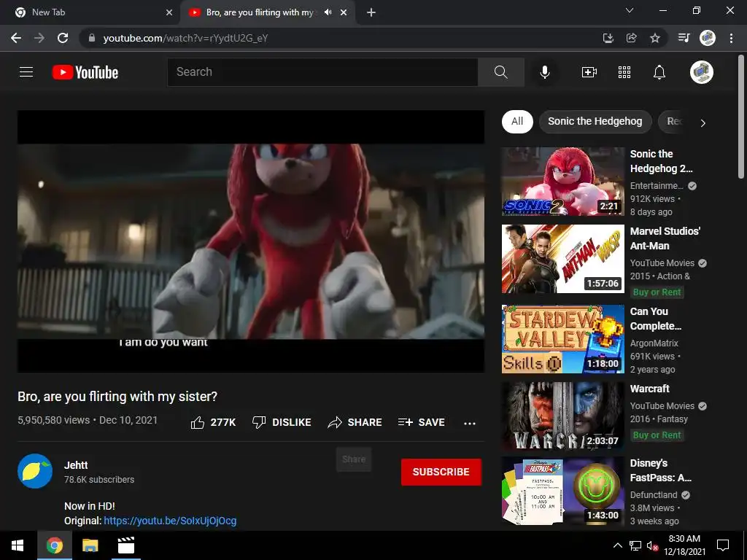Image resolution: width=747 pixels, height=560 pixels.
Task: Open the three-dot more actions menu under the video
Action: 470,424
